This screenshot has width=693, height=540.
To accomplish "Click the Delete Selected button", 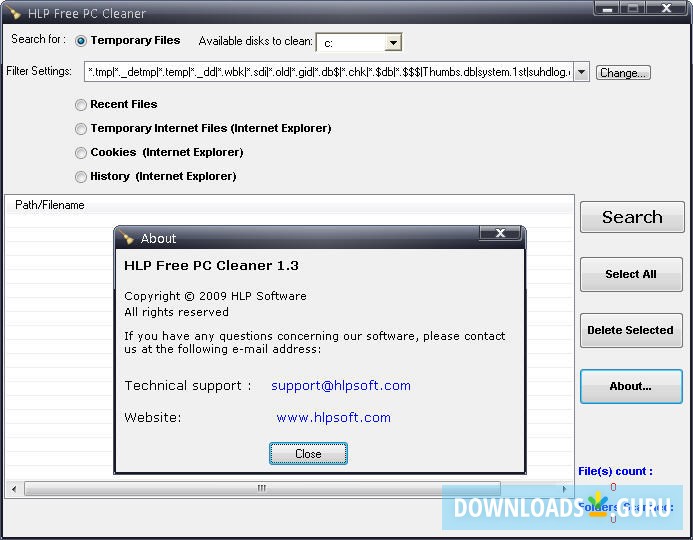I will (x=631, y=331).
